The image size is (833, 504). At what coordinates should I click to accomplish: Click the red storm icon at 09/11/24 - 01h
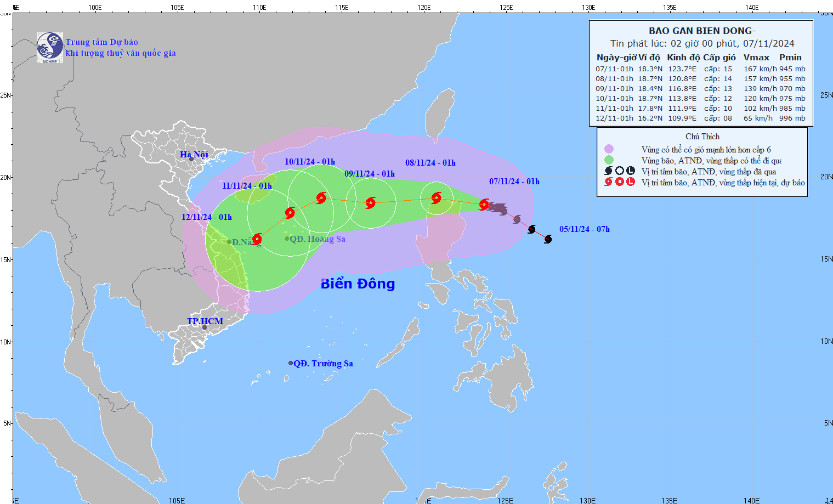(371, 203)
